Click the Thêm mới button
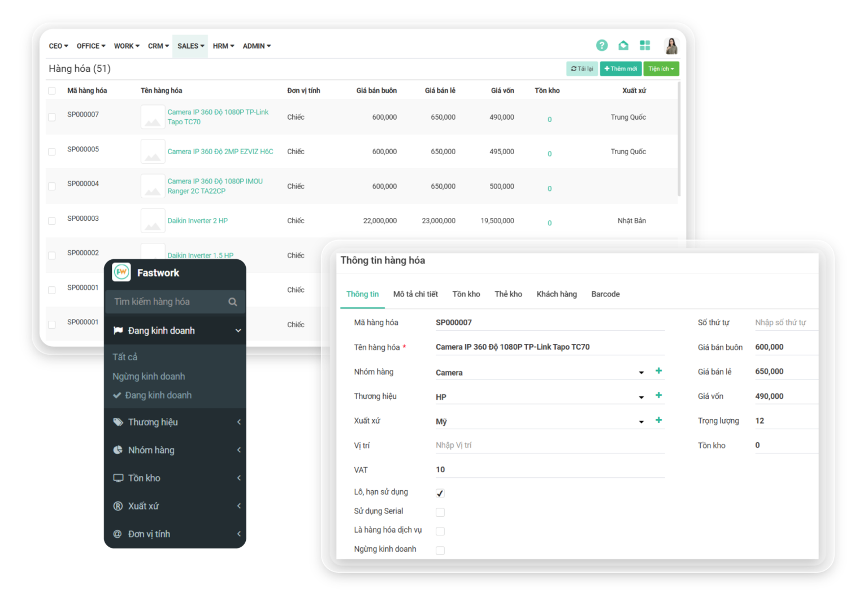The height and width of the screenshot is (593, 868). pos(620,69)
